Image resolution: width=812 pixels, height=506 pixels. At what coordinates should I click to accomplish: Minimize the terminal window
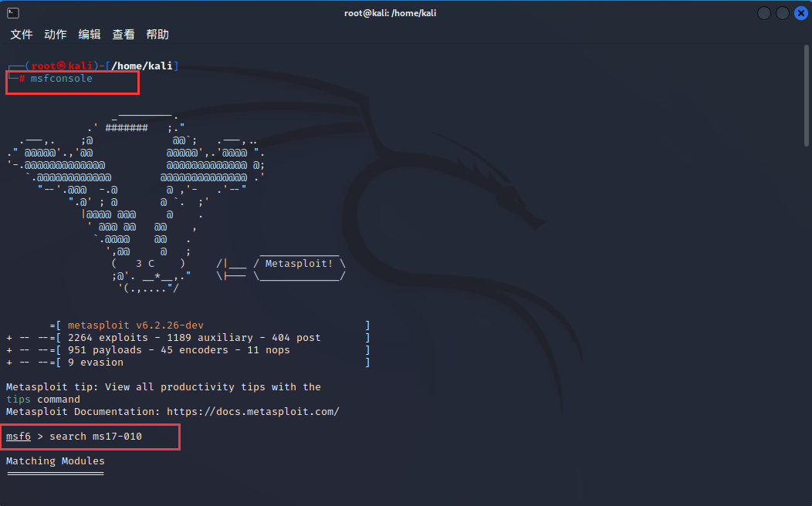(764, 13)
